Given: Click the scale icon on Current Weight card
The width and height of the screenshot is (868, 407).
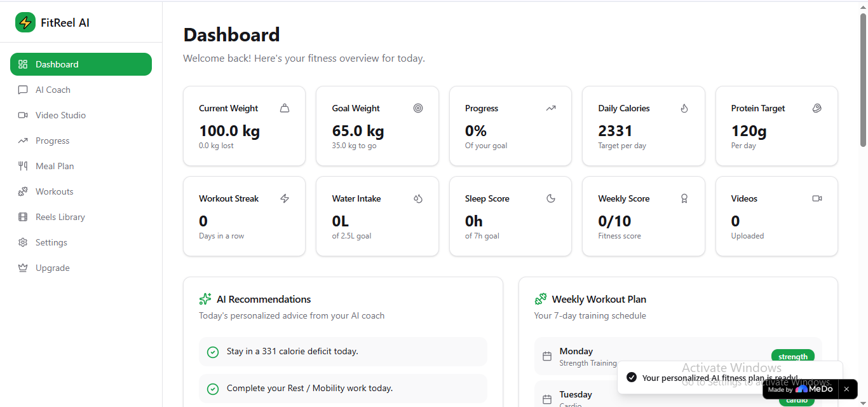Looking at the screenshot, I should click(x=285, y=108).
